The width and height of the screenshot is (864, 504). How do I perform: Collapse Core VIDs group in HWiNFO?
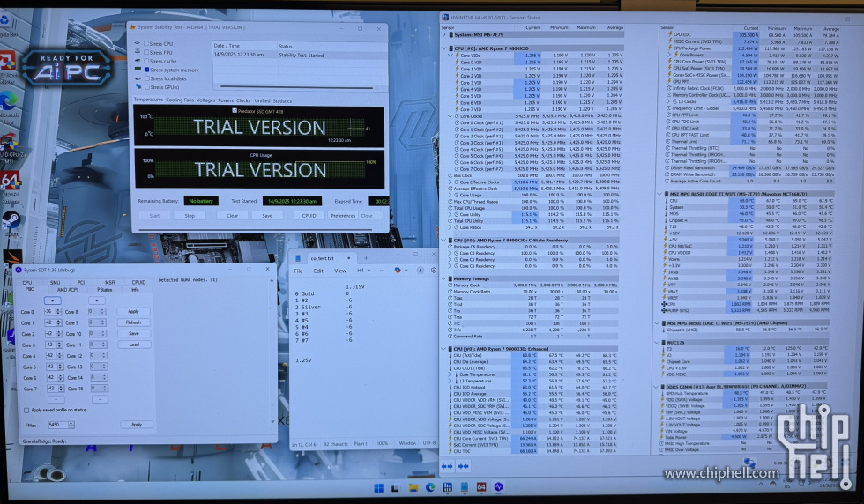[450, 56]
